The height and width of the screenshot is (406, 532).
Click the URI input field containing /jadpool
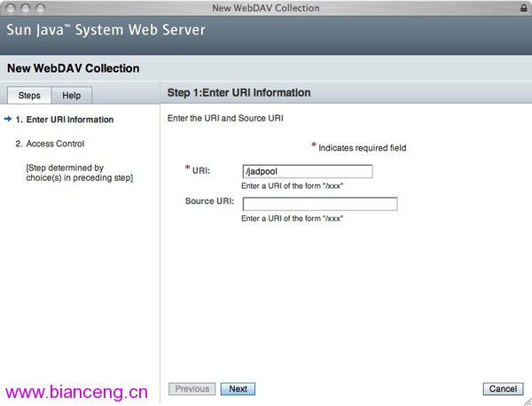(308, 171)
